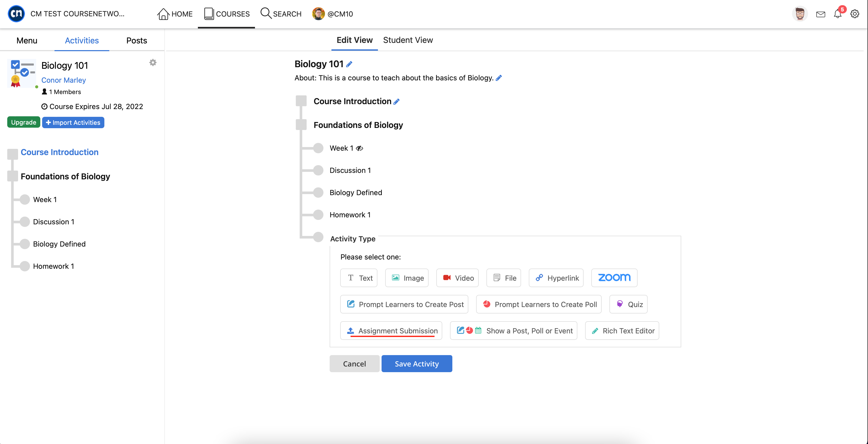This screenshot has width=868, height=444.
Task: Select the Rich Text Editor option
Action: click(x=622, y=330)
